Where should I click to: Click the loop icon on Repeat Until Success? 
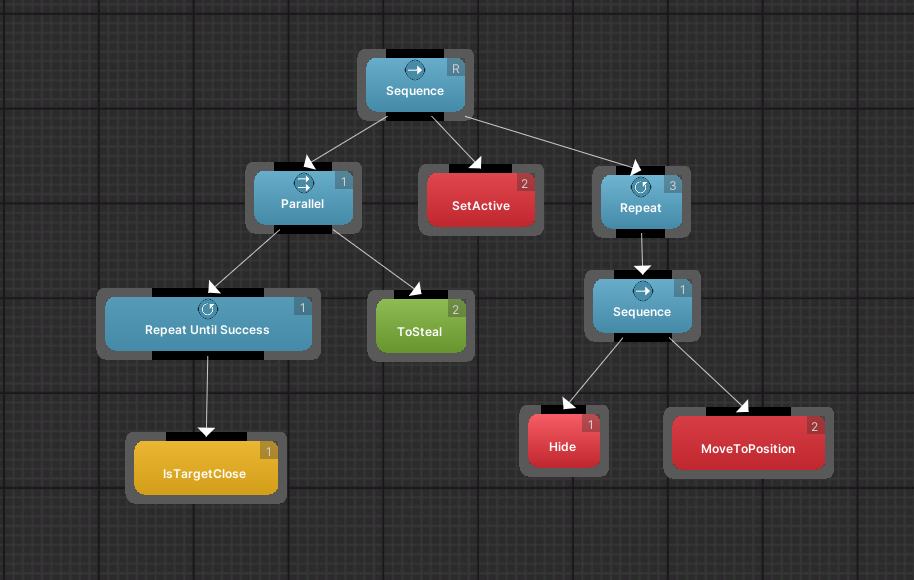point(208,307)
